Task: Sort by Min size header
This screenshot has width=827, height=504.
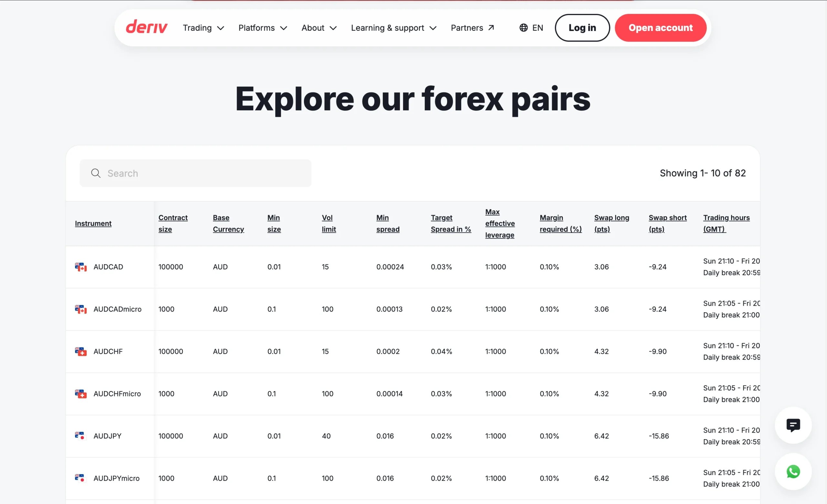Action: (x=274, y=223)
